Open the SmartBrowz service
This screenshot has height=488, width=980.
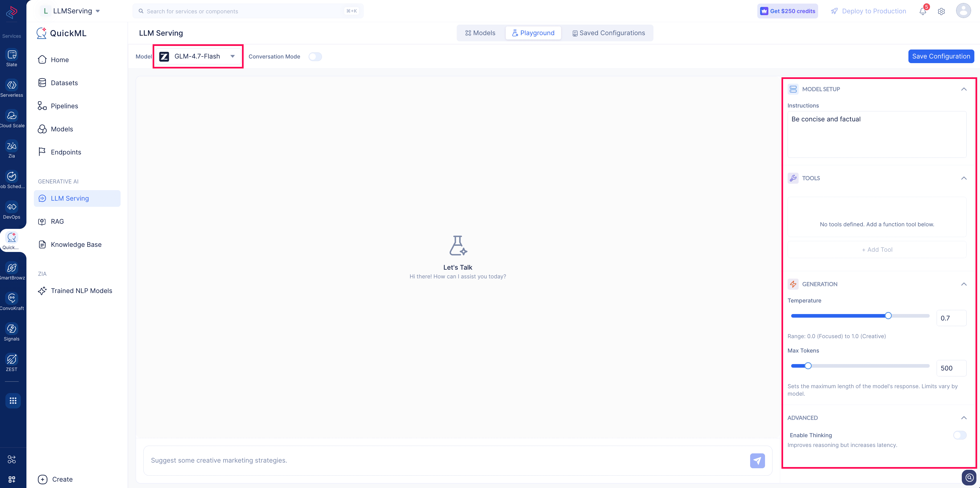coord(12,271)
